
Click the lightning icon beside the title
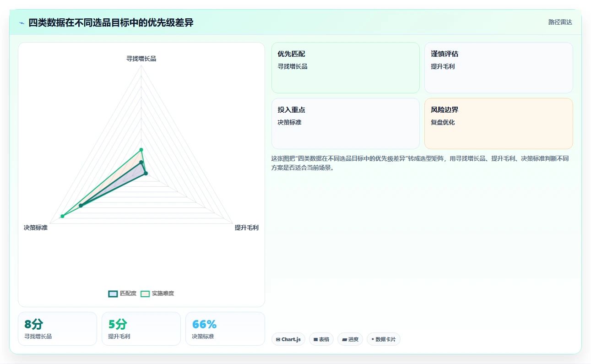coord(22,23)
